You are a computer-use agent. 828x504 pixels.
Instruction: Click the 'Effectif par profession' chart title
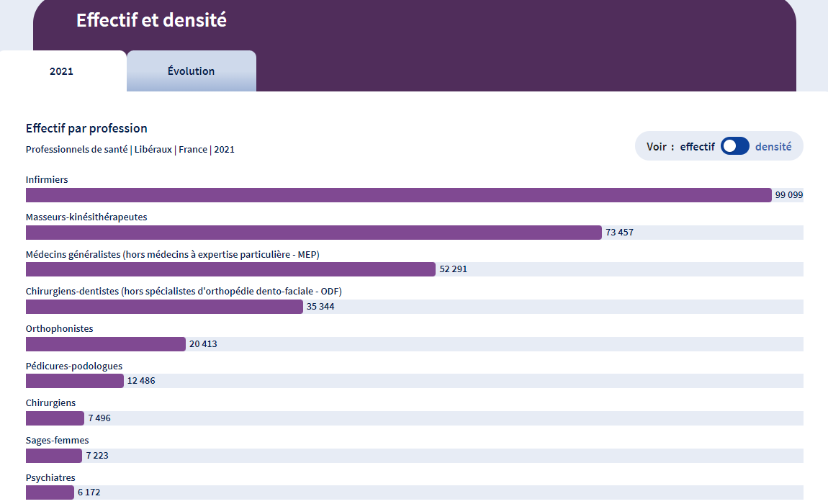pyautogui.click(x=86, y=128)
